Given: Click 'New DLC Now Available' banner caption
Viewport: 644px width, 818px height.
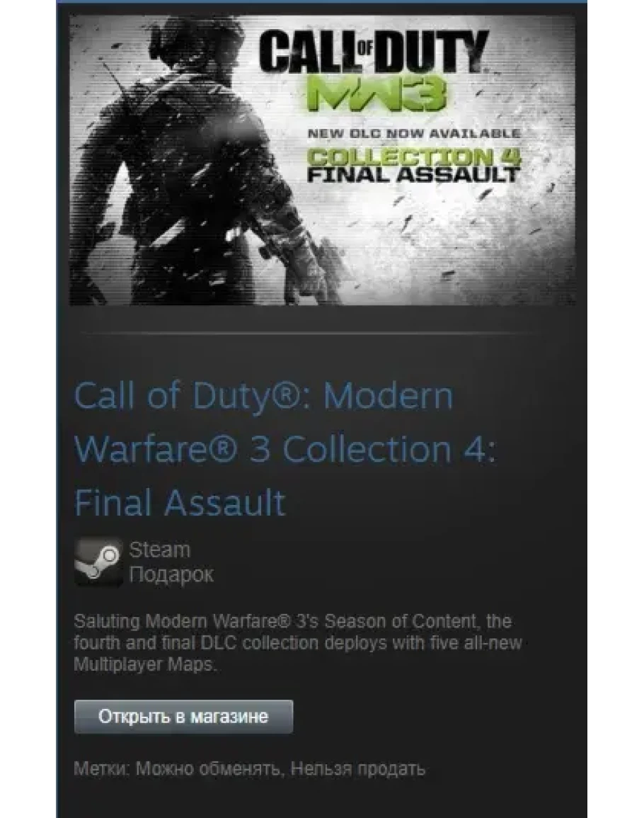Looking at the screenshot, I should pyautogui.click(x=414, y=134).
